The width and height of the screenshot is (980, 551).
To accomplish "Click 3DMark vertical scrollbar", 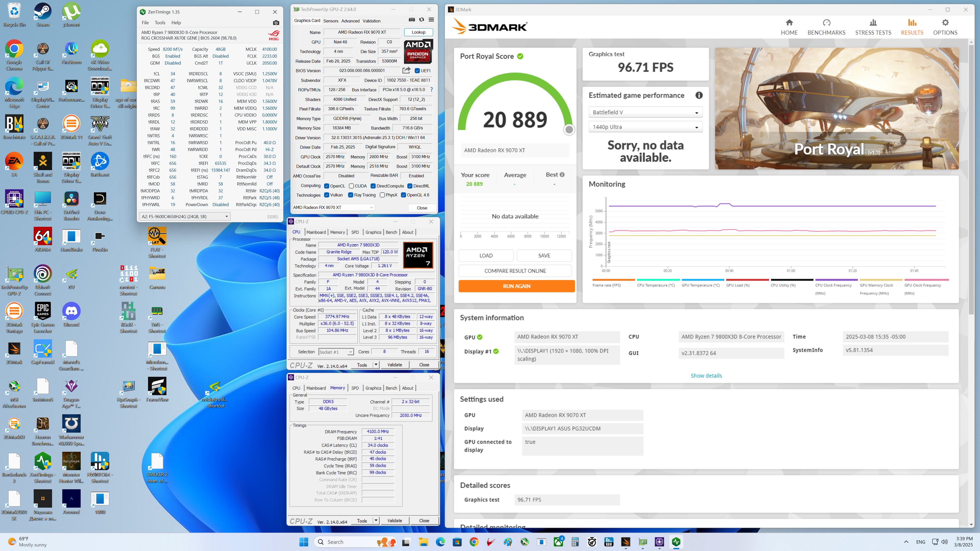I will [x=971, y=180].
